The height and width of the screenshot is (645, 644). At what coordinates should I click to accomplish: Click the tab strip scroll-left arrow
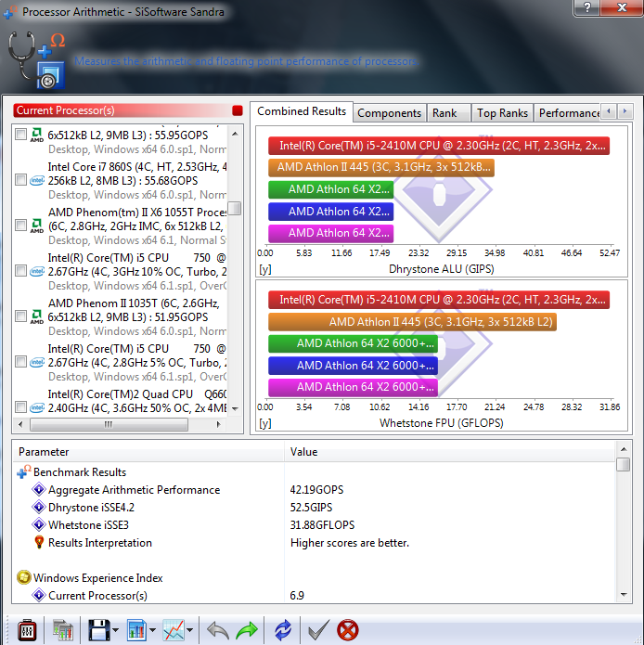click(x=609, y=111)
